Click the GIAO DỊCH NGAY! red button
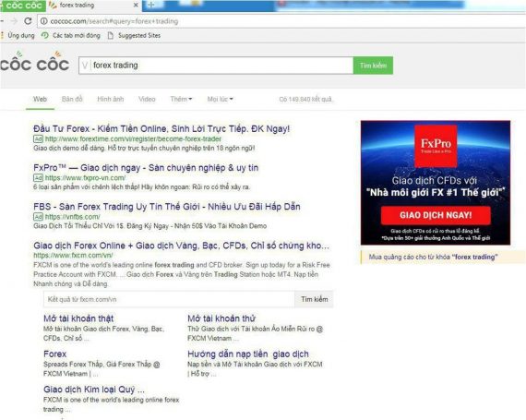 [x=436, y=215]
